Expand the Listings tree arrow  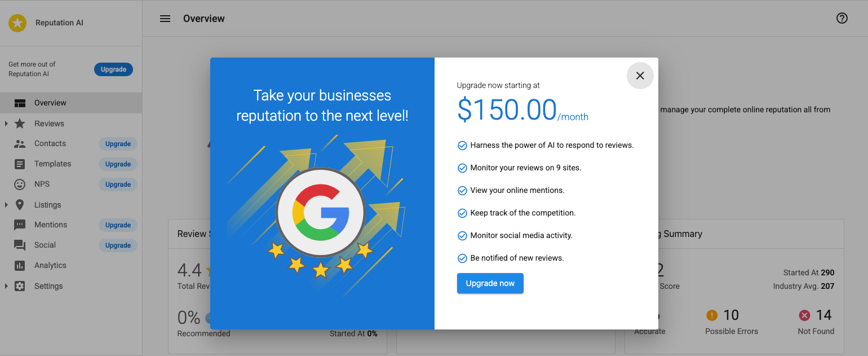[6, 205]
